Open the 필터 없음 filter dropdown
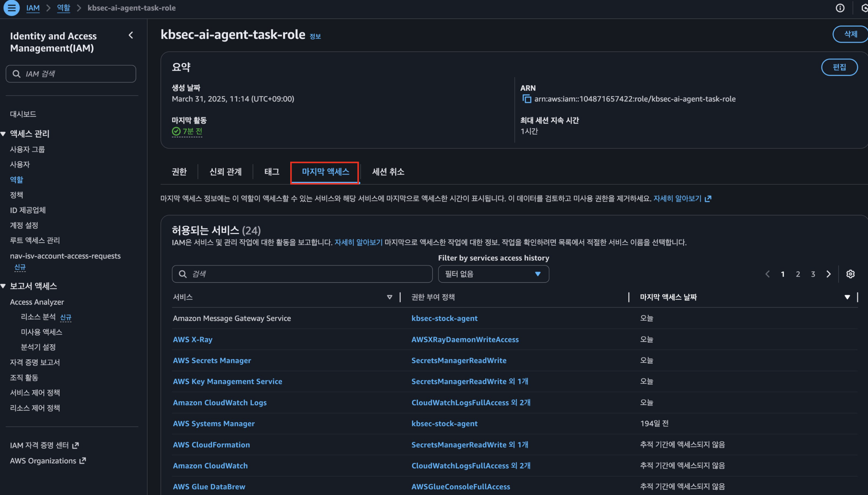The width and height of the screenshot is (868, 495). point(493,274)
